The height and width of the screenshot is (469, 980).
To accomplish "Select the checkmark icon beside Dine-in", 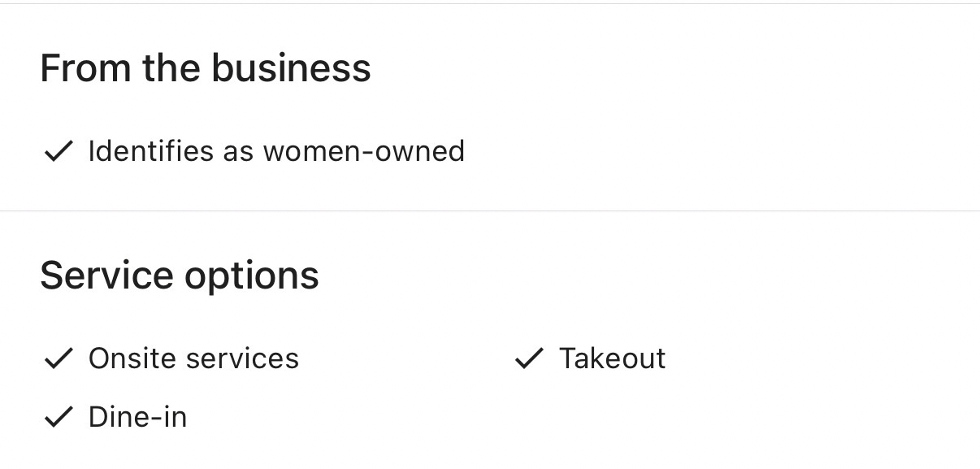I will point(58,417).
